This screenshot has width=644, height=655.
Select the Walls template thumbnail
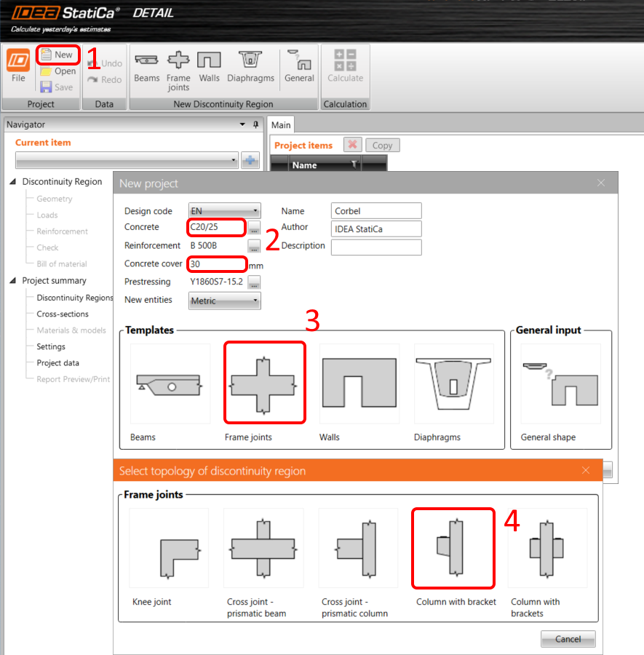tap(359, 382)
